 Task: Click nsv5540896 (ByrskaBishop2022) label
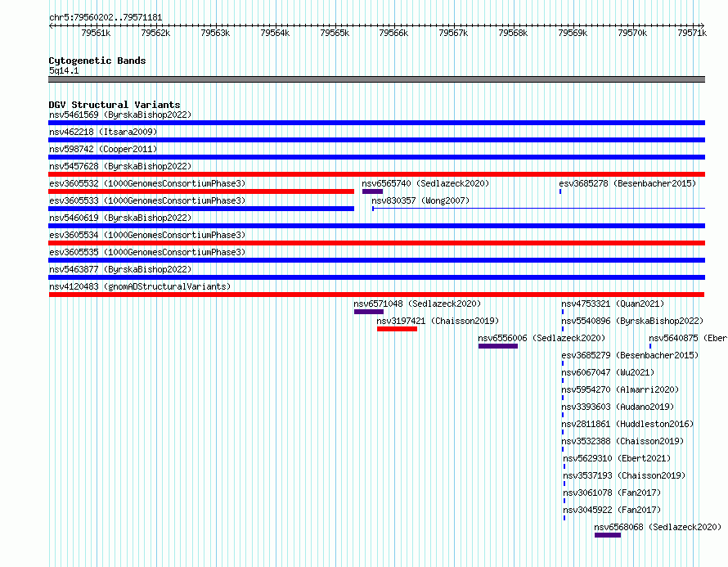click(x=632, y=321)
